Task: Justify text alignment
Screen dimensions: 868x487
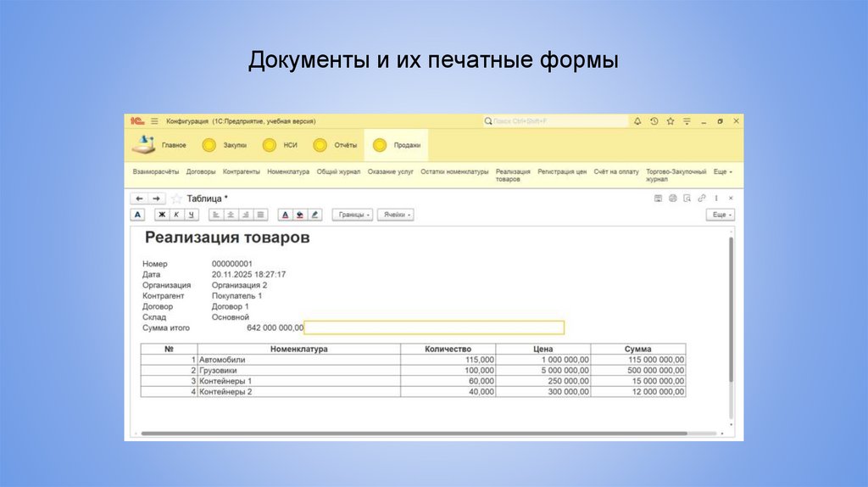Action: (x=261, y=215)
